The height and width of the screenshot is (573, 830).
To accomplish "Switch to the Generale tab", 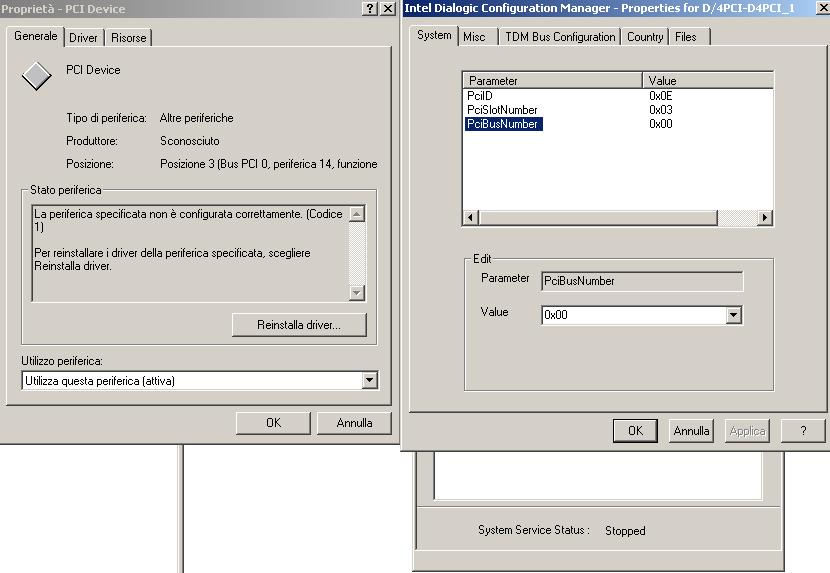I will click(x=35, y=36).
